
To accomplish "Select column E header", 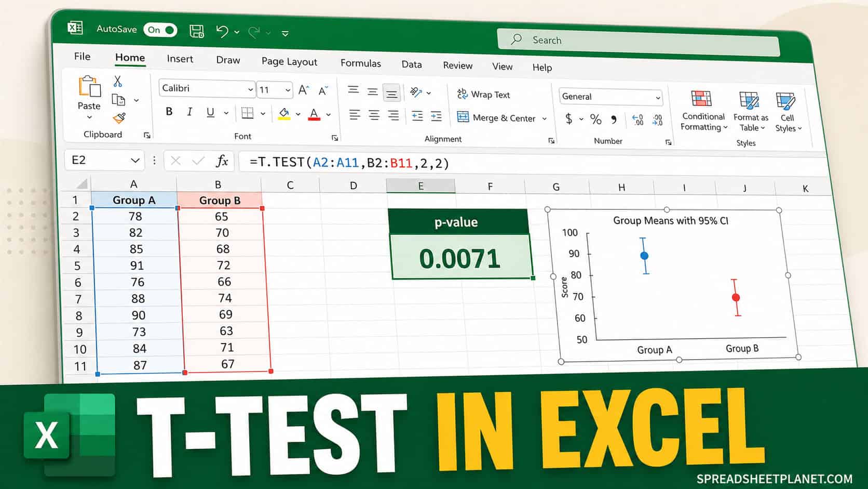I will (x=421, y=186).
